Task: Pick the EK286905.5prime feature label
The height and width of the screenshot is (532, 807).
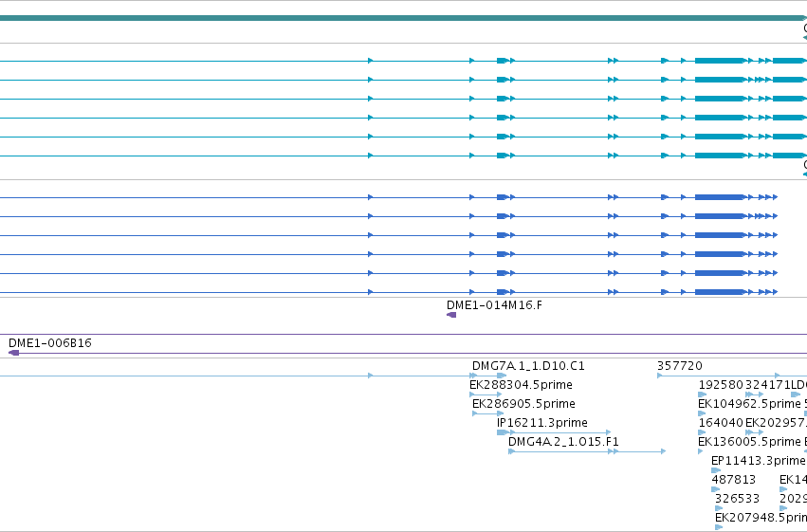Action: pos(523,404)
